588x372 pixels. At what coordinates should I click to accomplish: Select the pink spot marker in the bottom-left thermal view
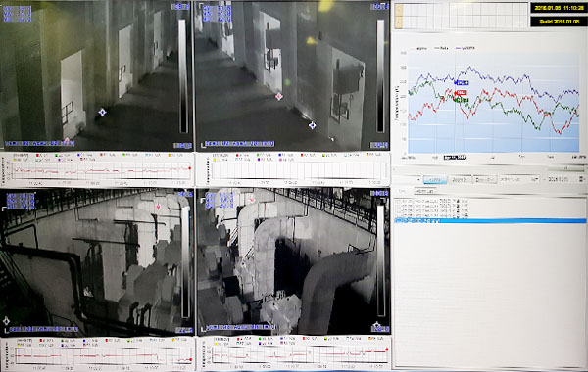tap(158, 207)
